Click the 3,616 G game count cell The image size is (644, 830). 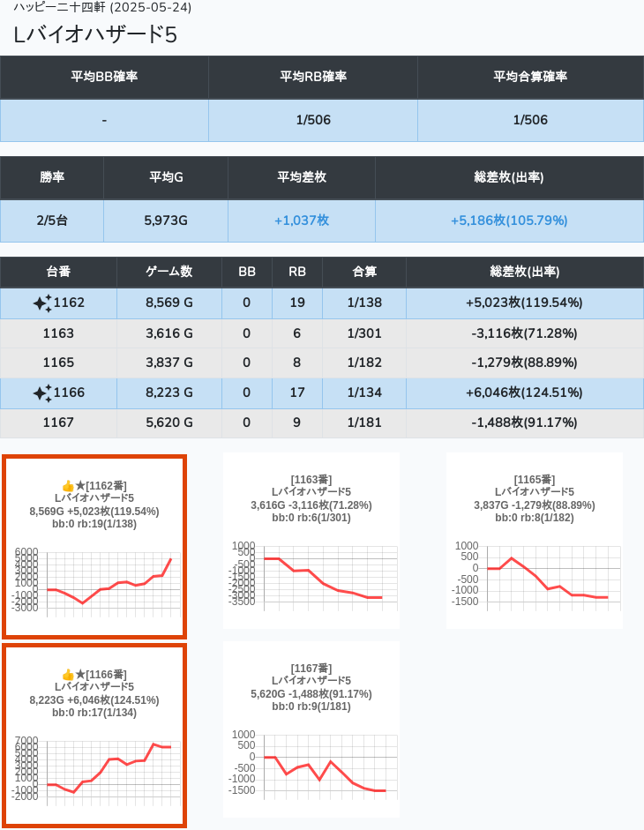pos(169,333)
